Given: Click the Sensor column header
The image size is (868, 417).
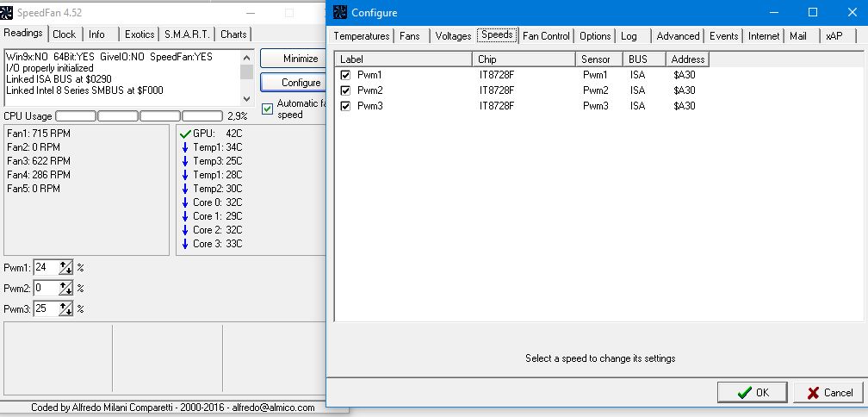Looking at the screenshot, I should [x=599, y=59].
